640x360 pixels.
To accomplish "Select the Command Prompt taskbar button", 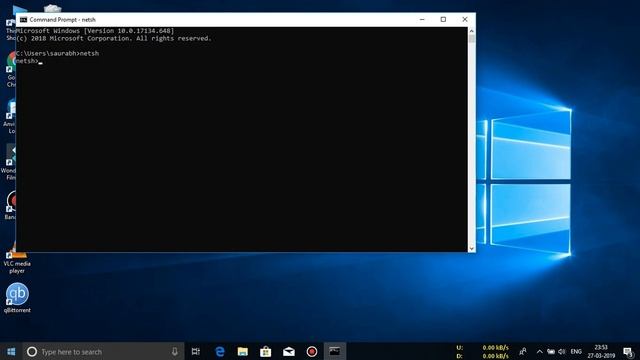I will pos(335,351).
